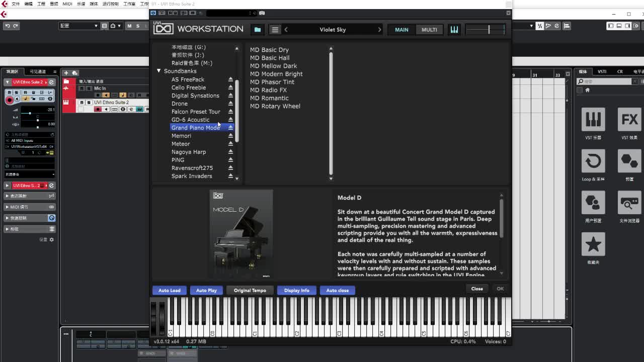Image resolution: width=644 pixels, height=362 pixels.
Task: Select the MD Rotary Wheel preset
Action: coord(275,106)
